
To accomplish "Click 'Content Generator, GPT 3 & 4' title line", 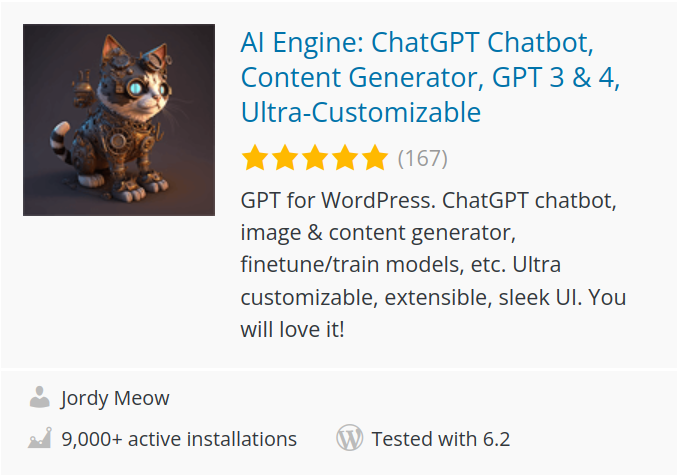I will pos(430,77).
